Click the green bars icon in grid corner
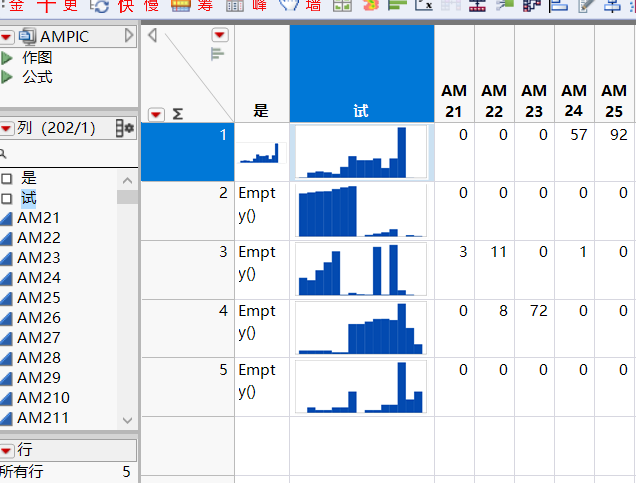 217,54
